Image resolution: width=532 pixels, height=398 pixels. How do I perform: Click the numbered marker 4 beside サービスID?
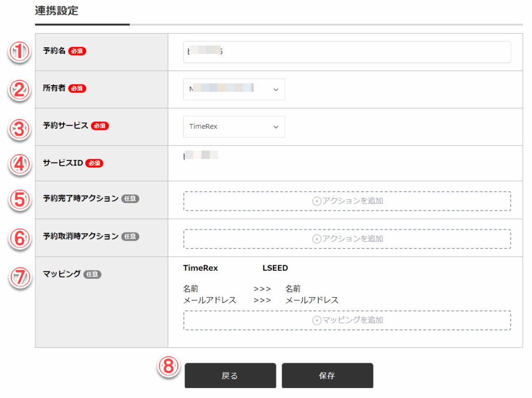[19, 164]
